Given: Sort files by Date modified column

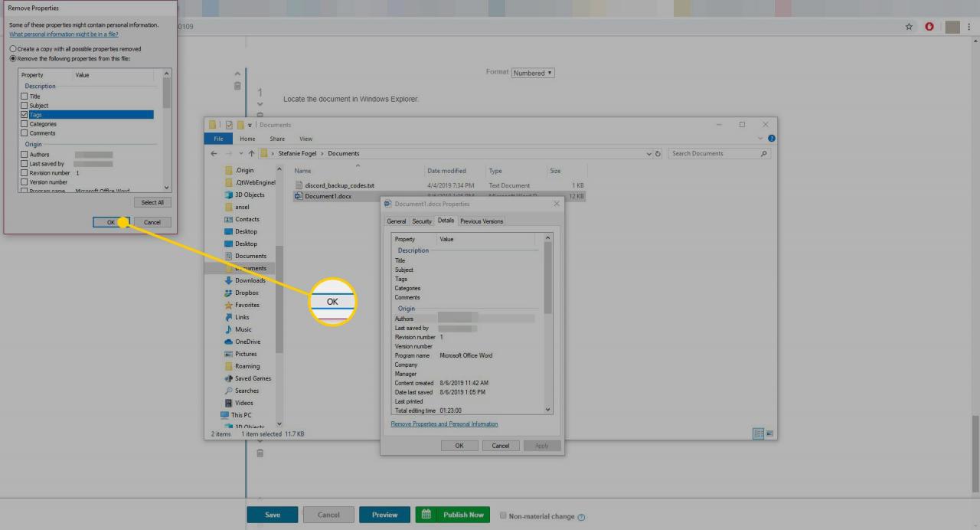Looking at the screenshot, I should coord(446,171).
